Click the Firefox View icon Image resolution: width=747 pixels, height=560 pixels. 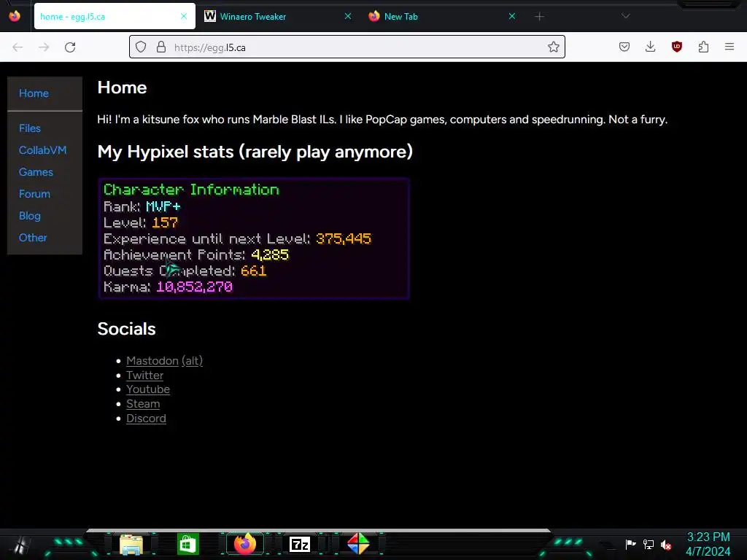pyautogui.click(x=15, y=16)
